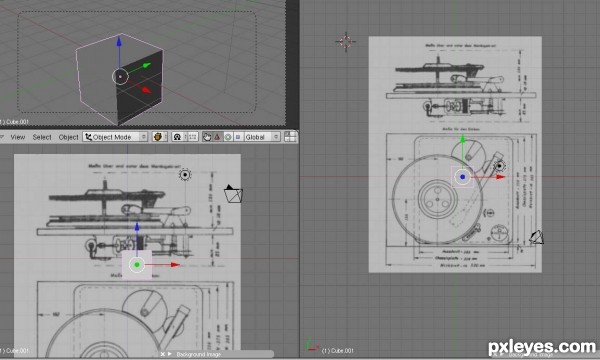
Task: Toggle the 3D transform manipulator hand icon
Action: (207, 137)
